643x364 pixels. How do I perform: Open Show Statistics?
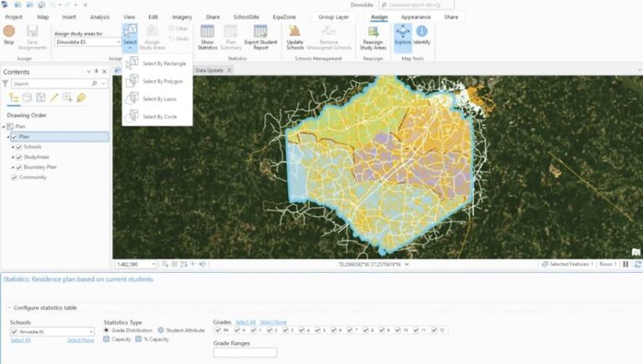[207, 38]
